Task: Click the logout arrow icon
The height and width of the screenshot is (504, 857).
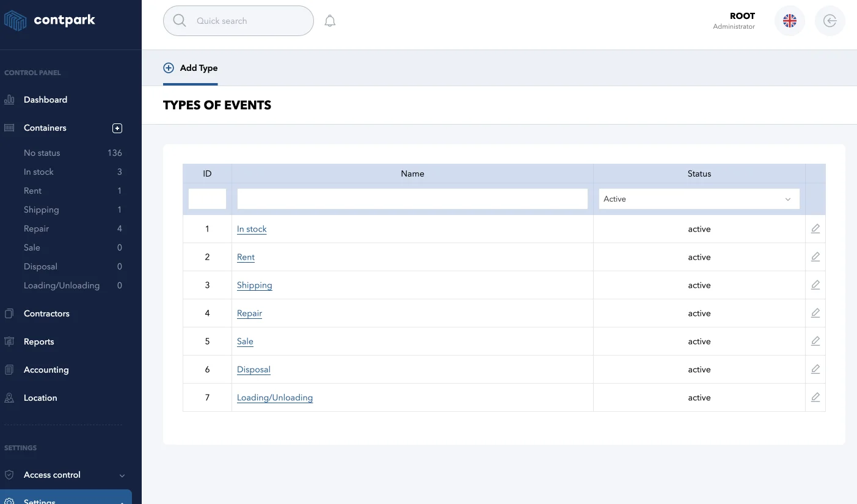Action: (x=830, y=21)
